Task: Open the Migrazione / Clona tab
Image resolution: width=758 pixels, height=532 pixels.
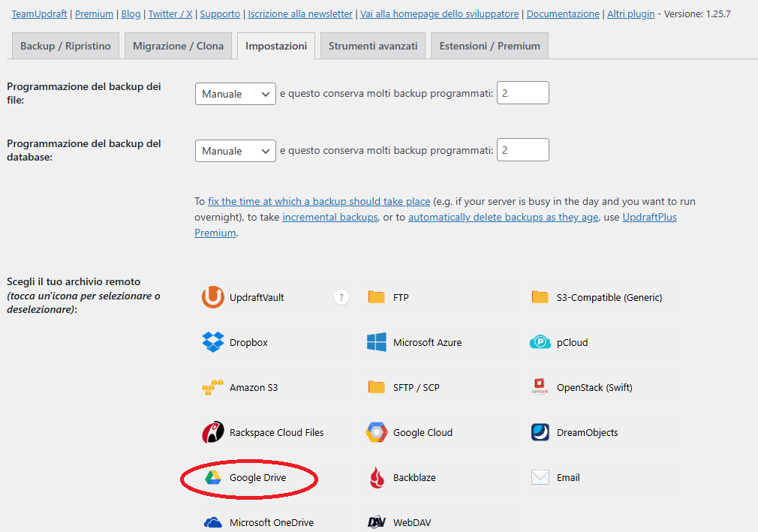Action: [178, 46]
